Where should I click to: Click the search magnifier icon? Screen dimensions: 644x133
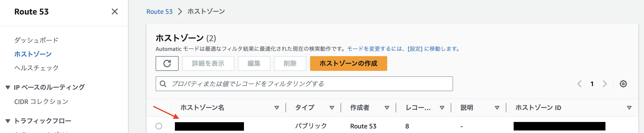tap(163, 84)
